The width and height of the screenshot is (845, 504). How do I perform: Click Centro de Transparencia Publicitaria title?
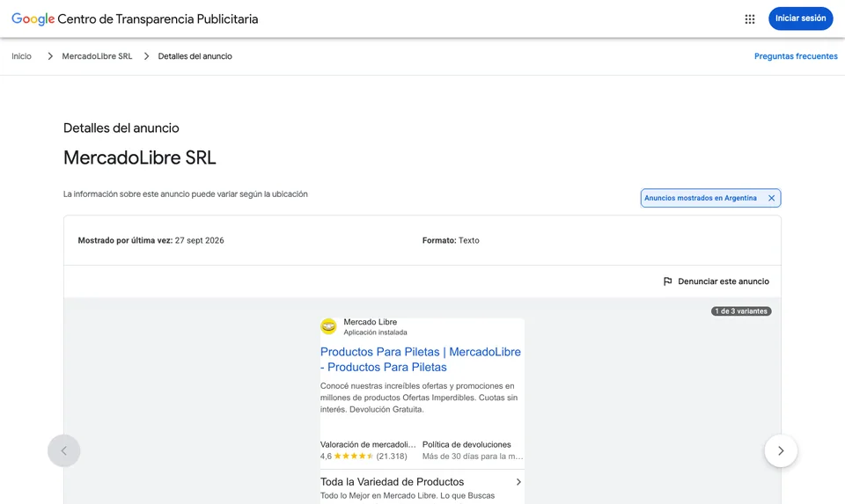click(158, 18)
